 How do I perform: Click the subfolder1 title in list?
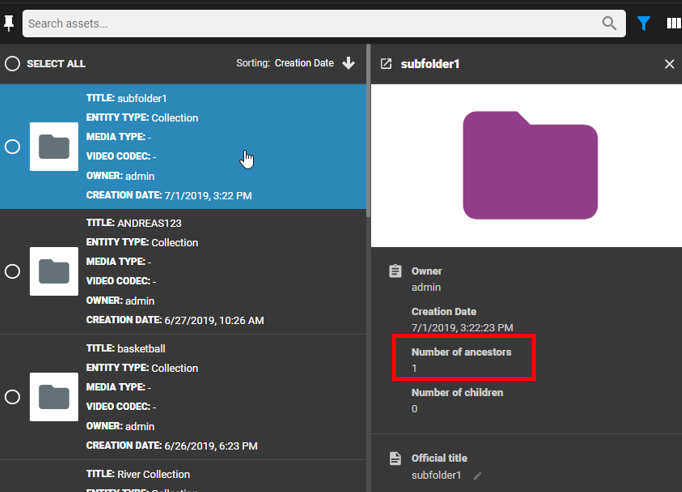coord(142,98)
